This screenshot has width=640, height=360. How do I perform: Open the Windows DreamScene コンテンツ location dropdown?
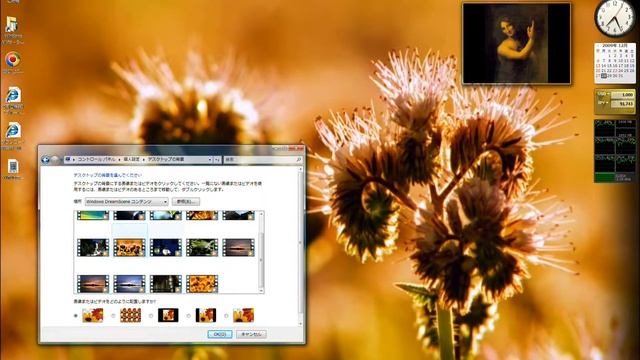[127, 202]
